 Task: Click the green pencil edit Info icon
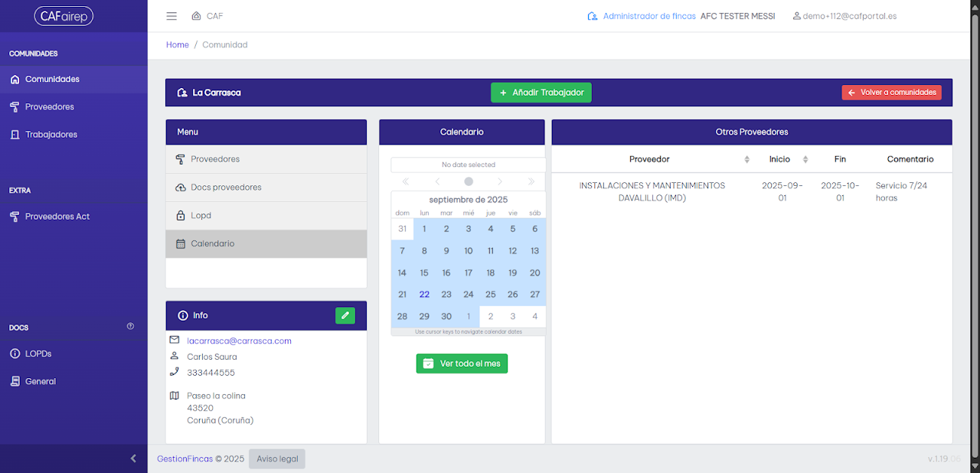click(x=345, y=315)
